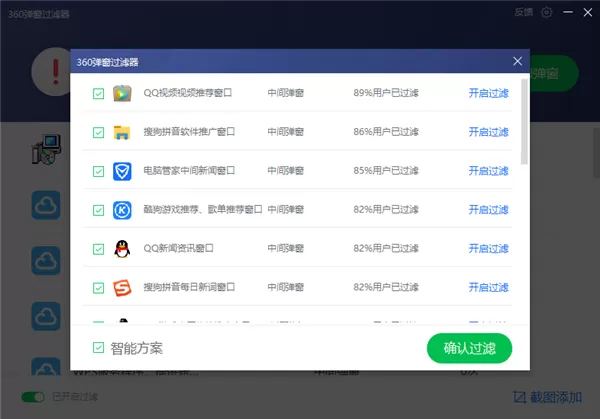Click 86%用户已过滤 text
The width and height of the screenshot is (600, 419).
(386, 132)
